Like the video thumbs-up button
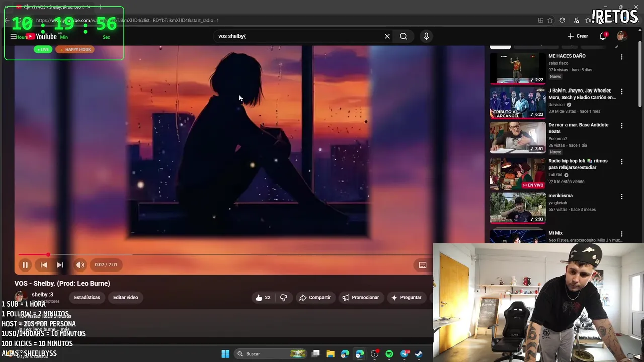644x362 pixels. coord(263,298)
